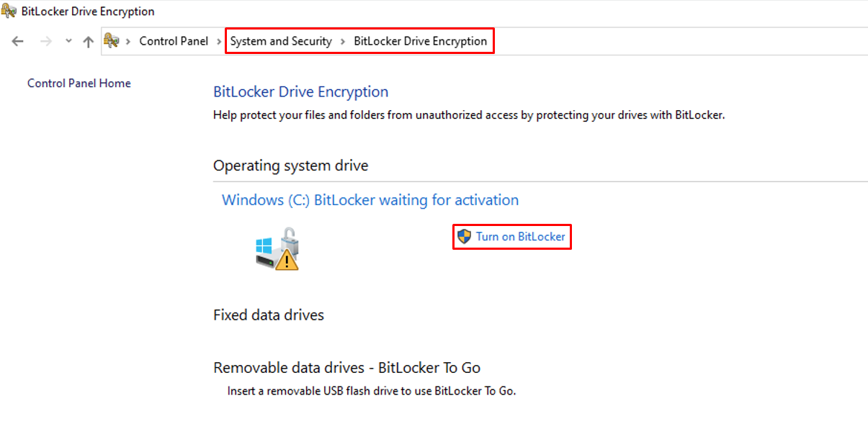Expand chevron after System and Security
Image resolution: width=868 pixels, height=447 pixels.
click(343, 41)
